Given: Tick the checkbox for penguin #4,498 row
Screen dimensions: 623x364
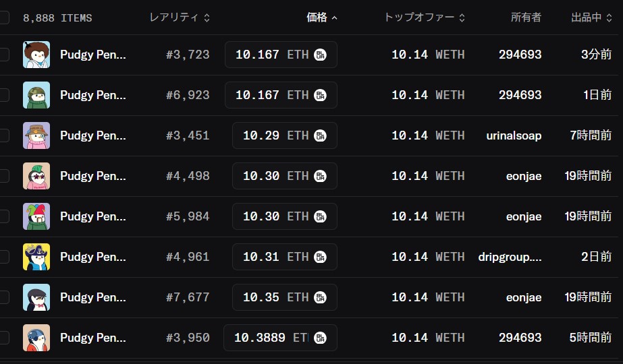Looking at the screenshot, I should (x=4, y=176).
